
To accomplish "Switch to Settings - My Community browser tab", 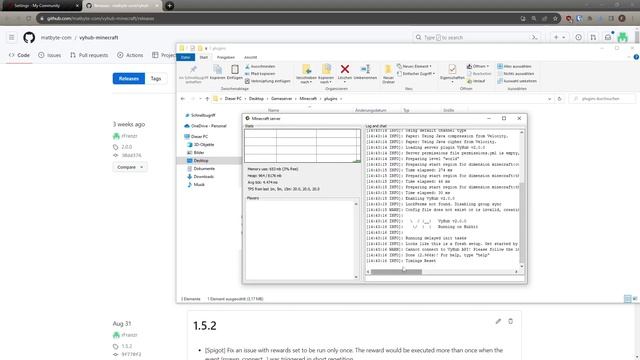I will pos(41,6).
